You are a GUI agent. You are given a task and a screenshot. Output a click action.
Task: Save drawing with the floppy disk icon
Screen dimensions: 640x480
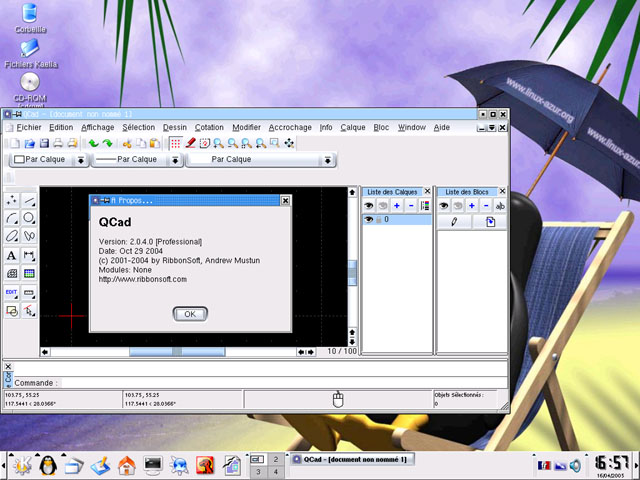click(x=44, y=143)
